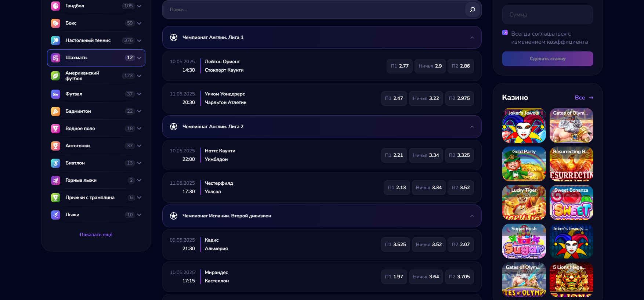Click the Badminton sport icon
The width and height of the screenshot is (644, 300).
pos(55,111)
